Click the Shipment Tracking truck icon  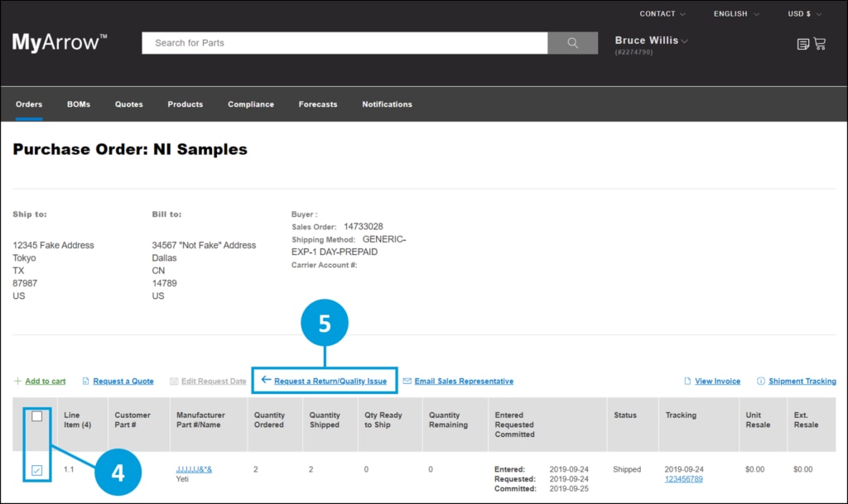[x=762, y=381]
